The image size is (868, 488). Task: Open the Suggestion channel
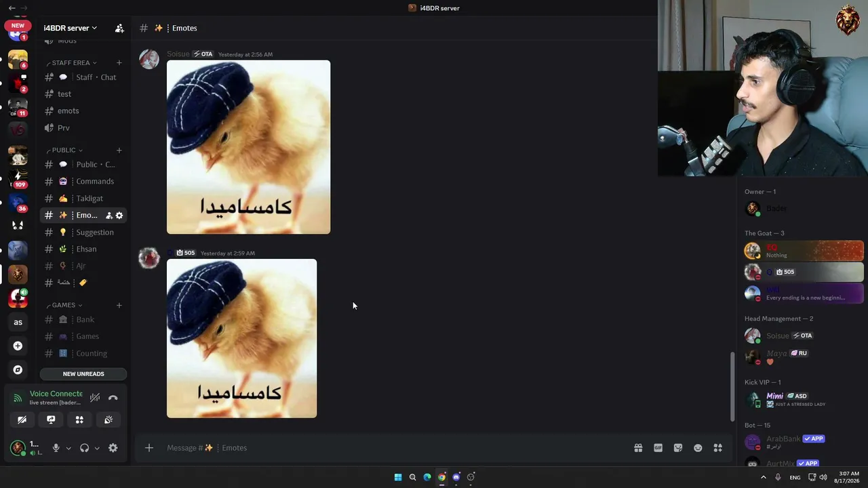[x=83, y=232]
